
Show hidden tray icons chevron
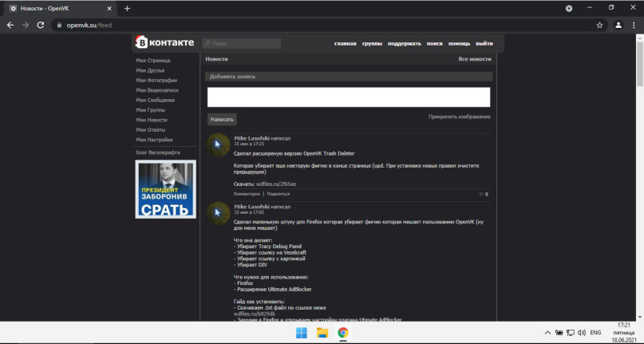pyautogui.click(x=547, y=333)
